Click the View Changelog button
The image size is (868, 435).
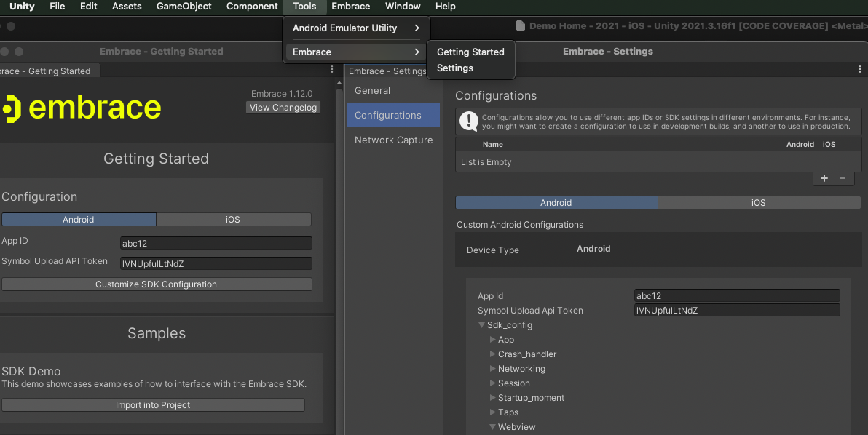[x=283, y=108]
